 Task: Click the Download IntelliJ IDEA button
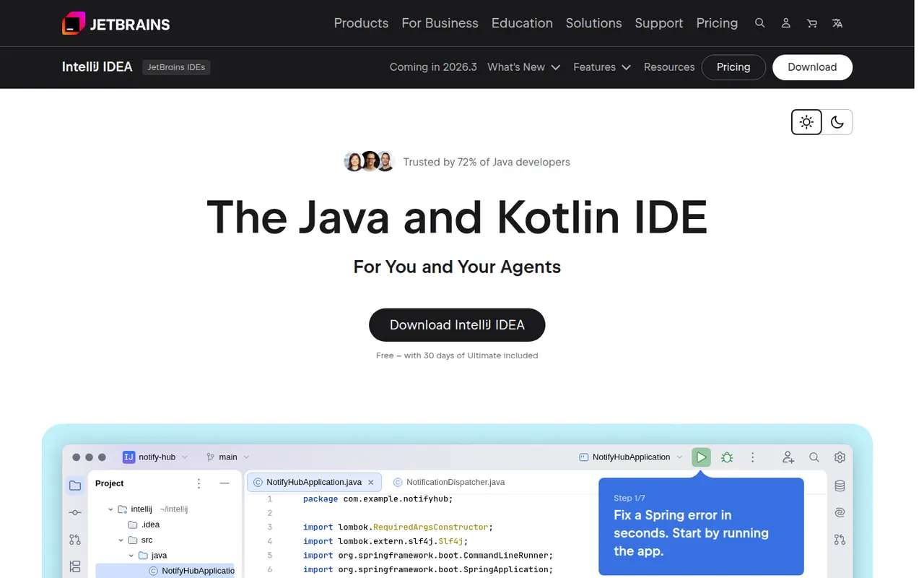(x=457, y=325)
